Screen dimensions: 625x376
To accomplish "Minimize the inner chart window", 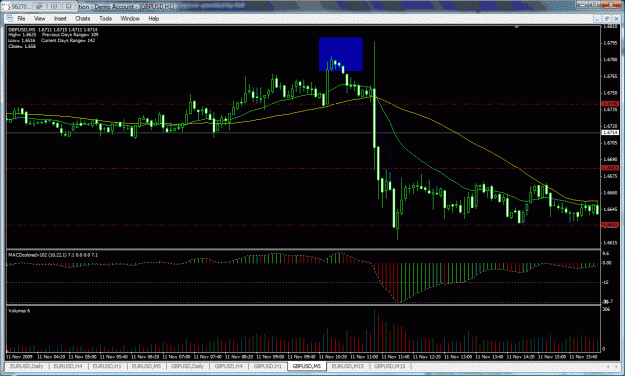I will coord(597,19).
